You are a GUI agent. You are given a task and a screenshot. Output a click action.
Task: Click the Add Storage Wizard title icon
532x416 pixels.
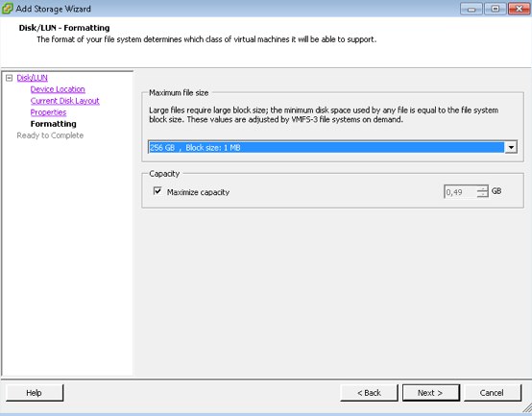(x=8, y=9)
